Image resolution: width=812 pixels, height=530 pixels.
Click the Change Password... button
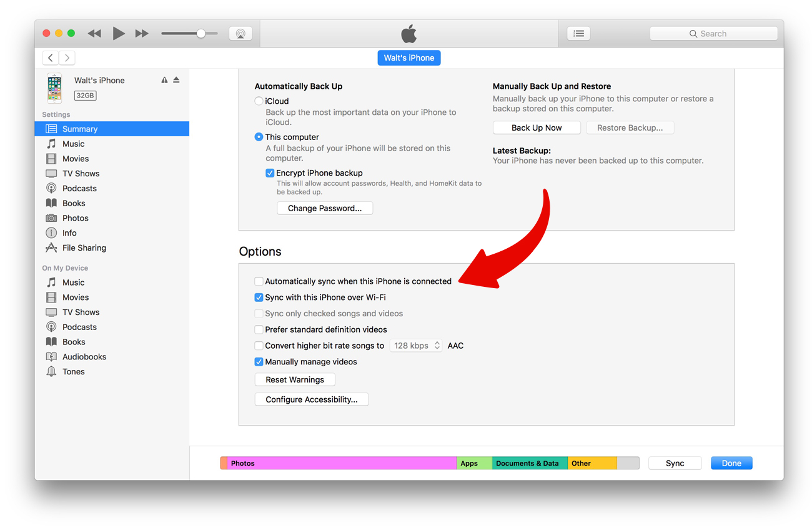[325, 208]
